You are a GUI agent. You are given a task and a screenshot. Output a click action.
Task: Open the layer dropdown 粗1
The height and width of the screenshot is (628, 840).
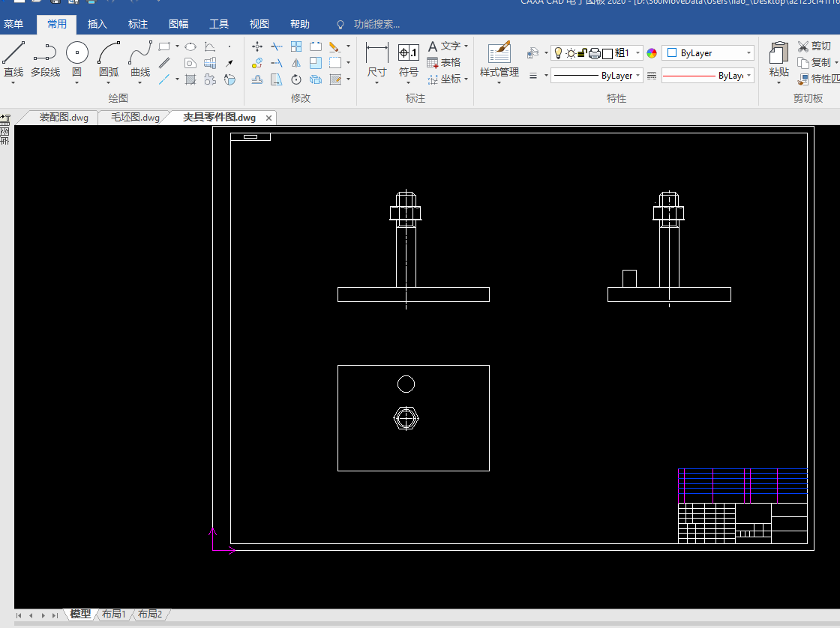(x=637, y=53)
